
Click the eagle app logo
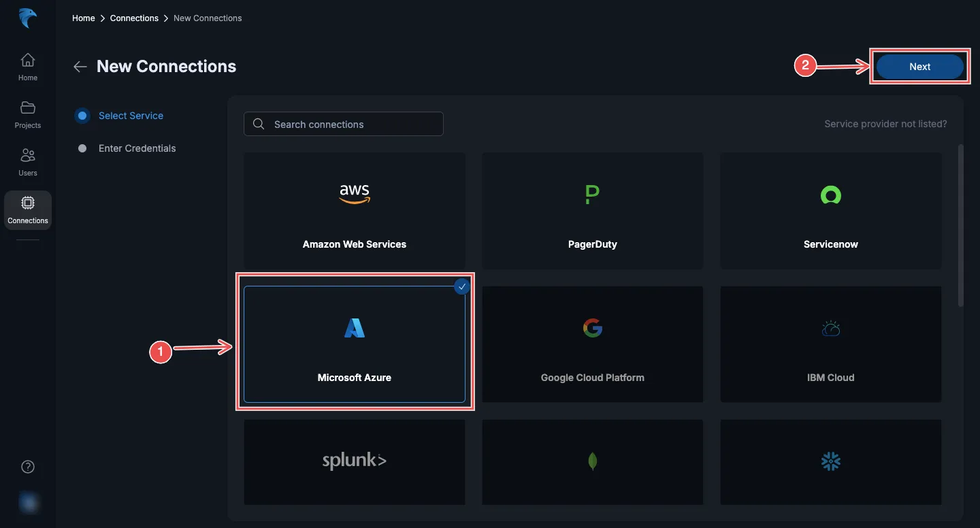coord(28,18)
